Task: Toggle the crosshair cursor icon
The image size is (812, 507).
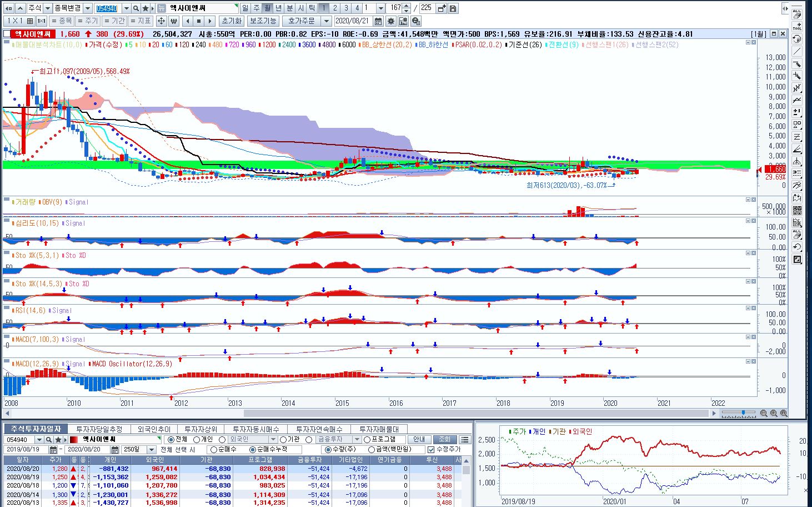Action: pos(161,21)
